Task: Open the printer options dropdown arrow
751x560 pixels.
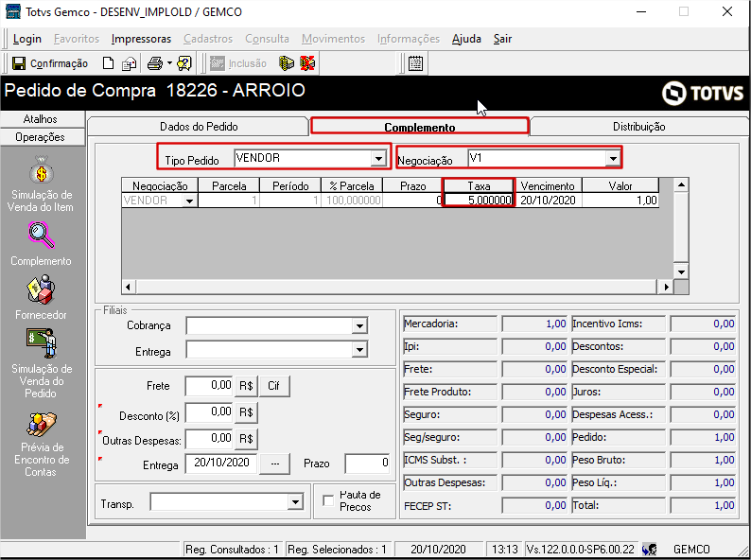Action: 169,63
